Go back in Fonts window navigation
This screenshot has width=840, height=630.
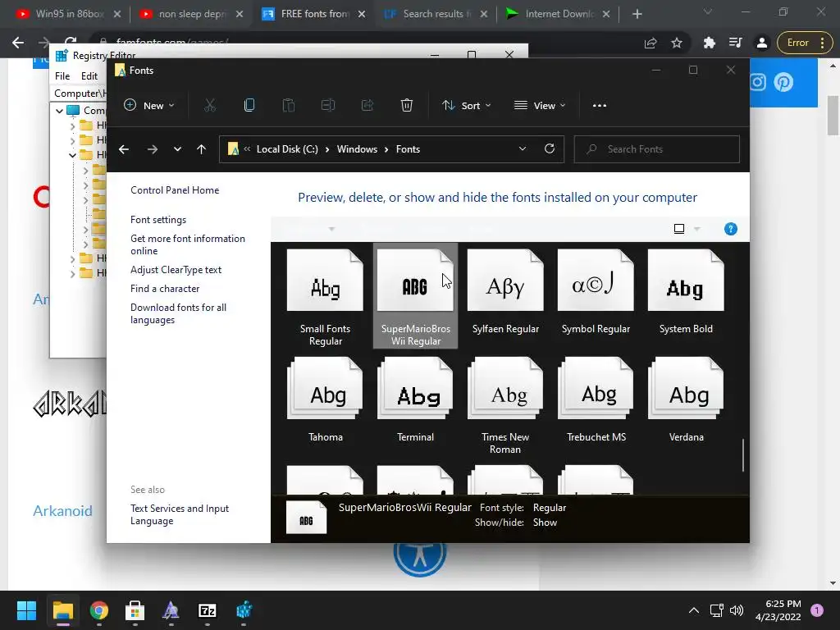tap(124, 149)
